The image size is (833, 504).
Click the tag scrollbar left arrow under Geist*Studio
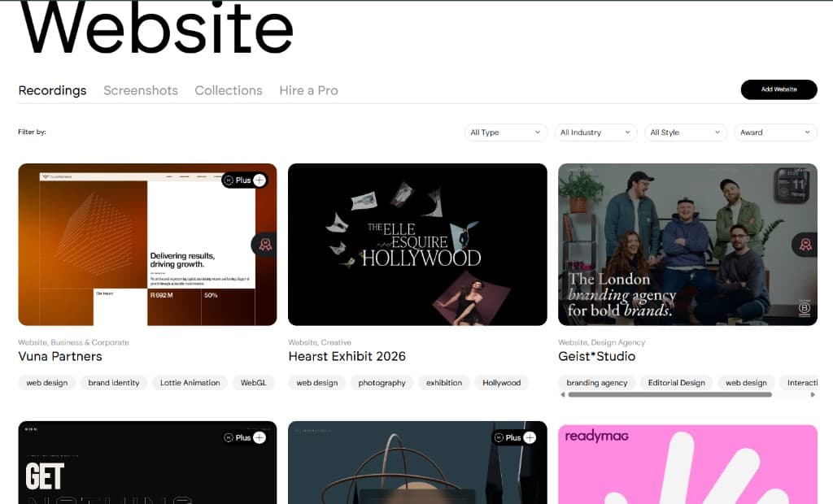(x=563, y=394)
